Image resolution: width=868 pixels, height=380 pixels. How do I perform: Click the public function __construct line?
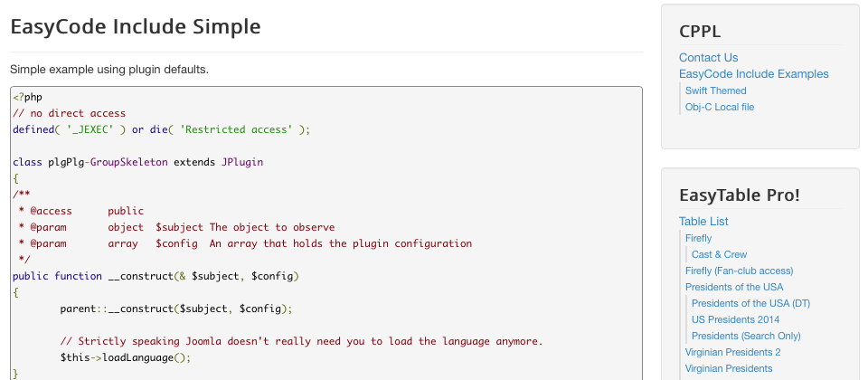[156, 276]
